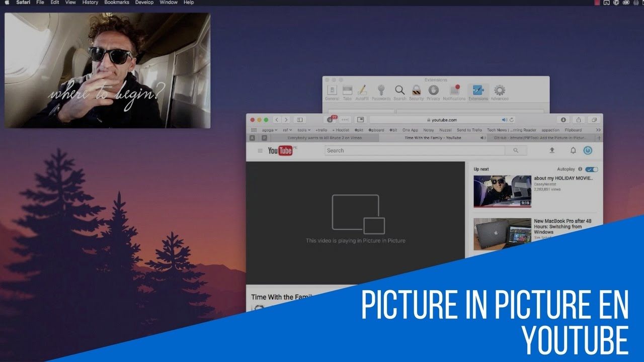Open about my HOLIDAY MOVIE thumbnail
Screen dimensions: 644x362
click(x=502, y=191)
